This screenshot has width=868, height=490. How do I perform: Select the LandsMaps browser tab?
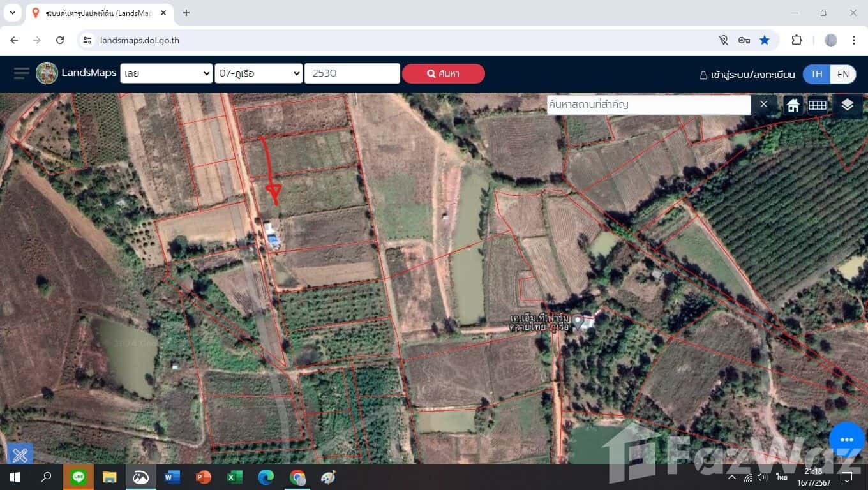pyautogui.click(x=99, y=13)
